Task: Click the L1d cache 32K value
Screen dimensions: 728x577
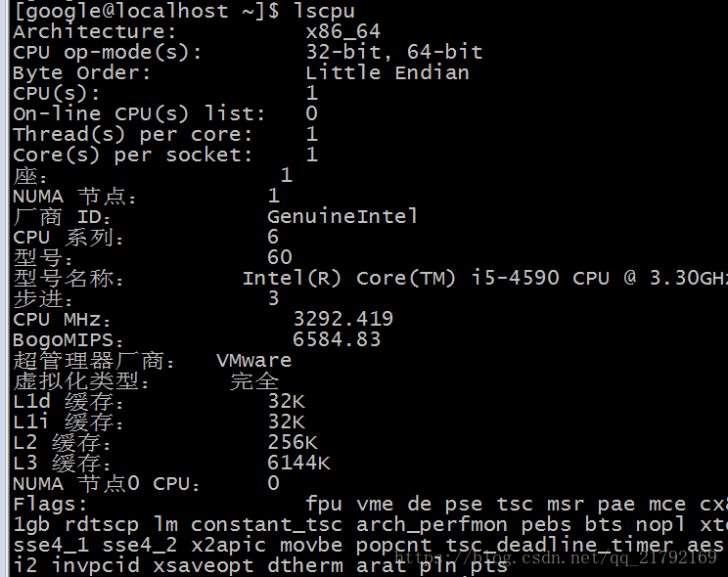Action: pyautogui.click(x=286, y=401)
